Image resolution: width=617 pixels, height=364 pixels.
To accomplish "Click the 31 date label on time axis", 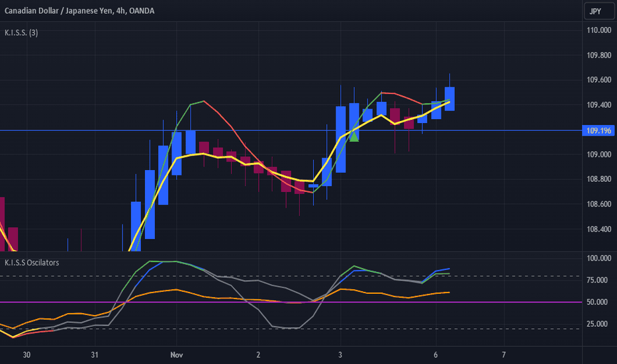I will click(95, 355).
